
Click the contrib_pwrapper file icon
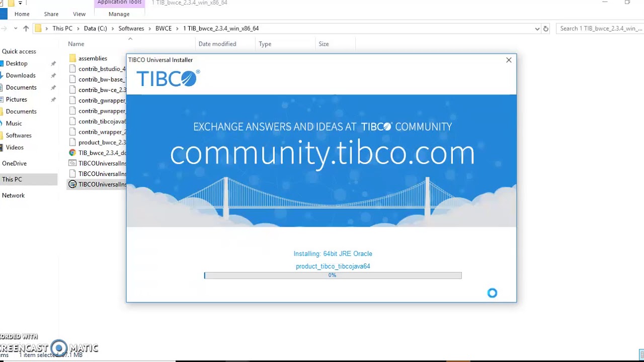coord(72,111)
